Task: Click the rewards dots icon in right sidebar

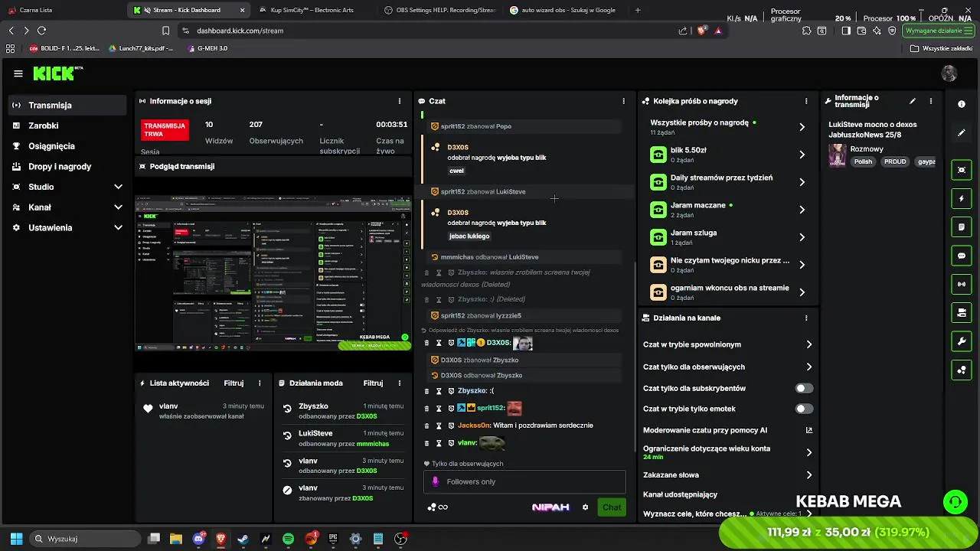Action: pyautogui.click(x=962, y=370)
